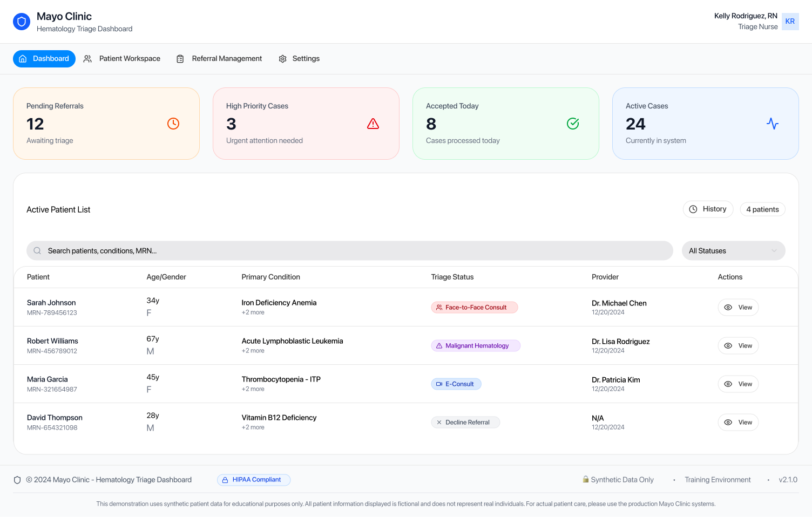The height and width of the screenshot is (517, 812).
Task: View Robert Williams' patient record
Action: click(738, 346)
